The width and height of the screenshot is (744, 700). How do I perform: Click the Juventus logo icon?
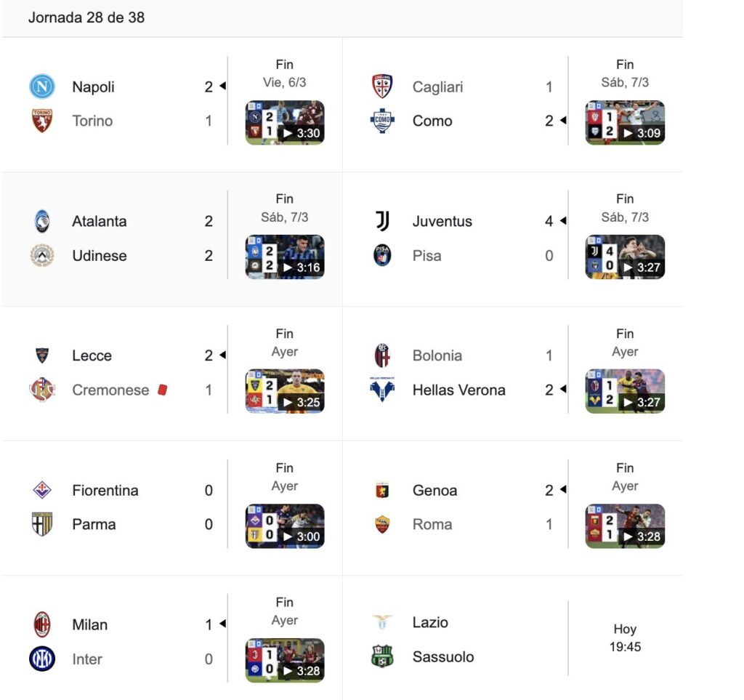tap(382, 221)
